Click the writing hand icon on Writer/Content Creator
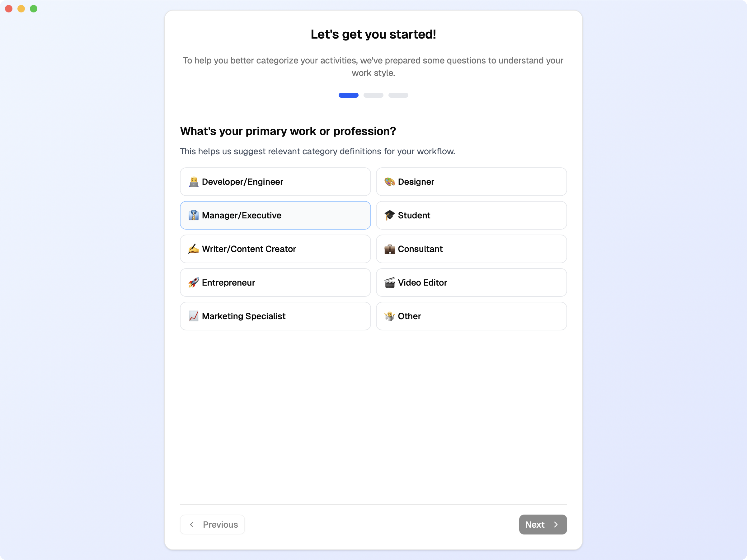The image size is (747, 560). 194,249
